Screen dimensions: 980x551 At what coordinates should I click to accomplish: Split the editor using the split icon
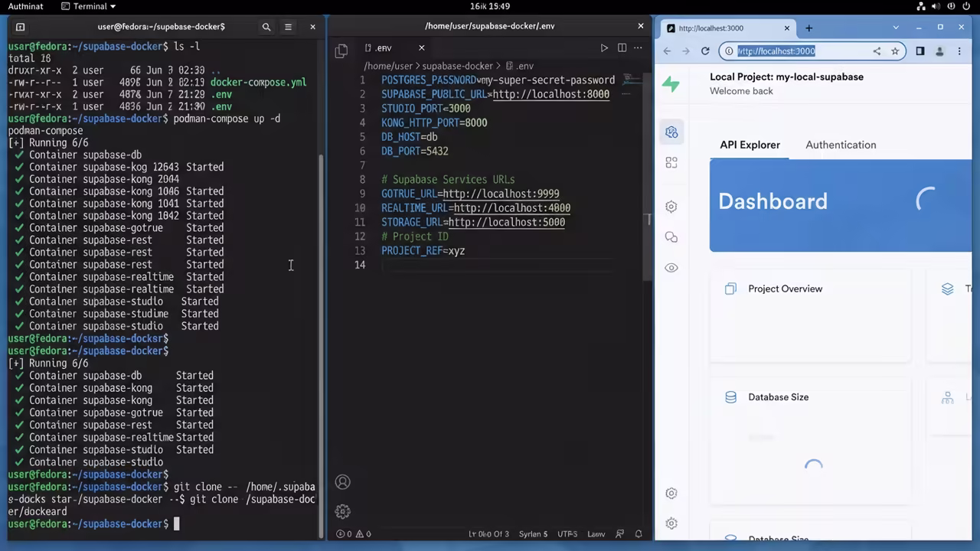(622, 48)
